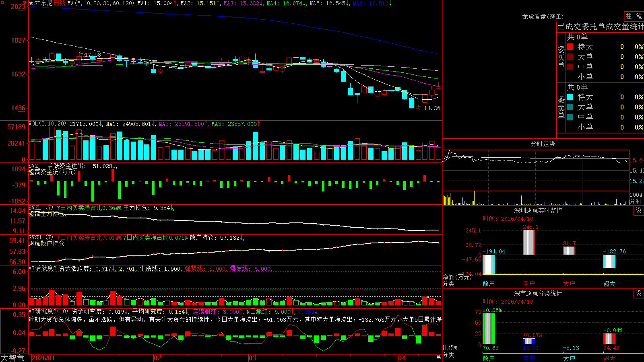This screenshot has width=644, height=362.
Task: Jump to the 02 month marker
Action: [x=157, y=358]
